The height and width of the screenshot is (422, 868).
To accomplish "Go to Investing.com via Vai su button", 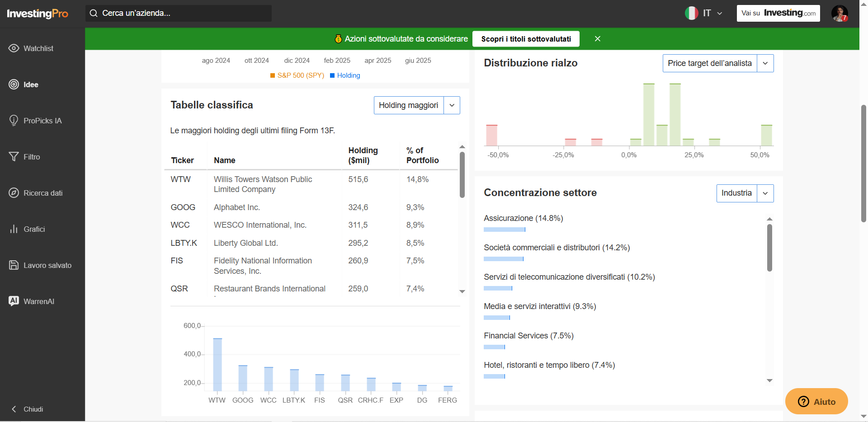I will click(778, 13).
